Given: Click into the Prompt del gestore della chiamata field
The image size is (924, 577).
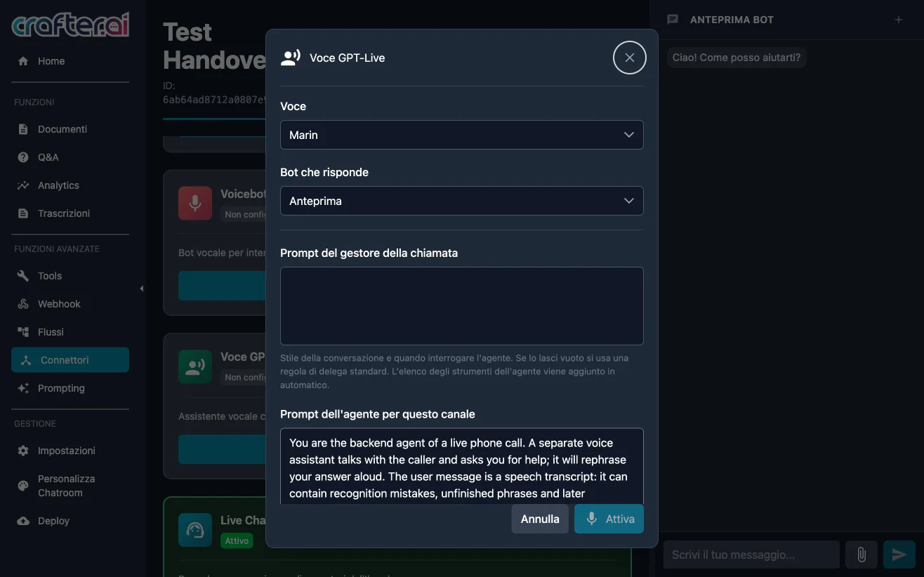Looking at the screenshot, I should click(x=462, y=306).
